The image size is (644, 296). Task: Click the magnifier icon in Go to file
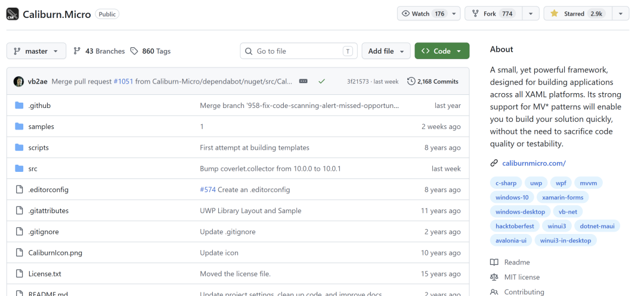pyautogui.click(x=249, y=51)
